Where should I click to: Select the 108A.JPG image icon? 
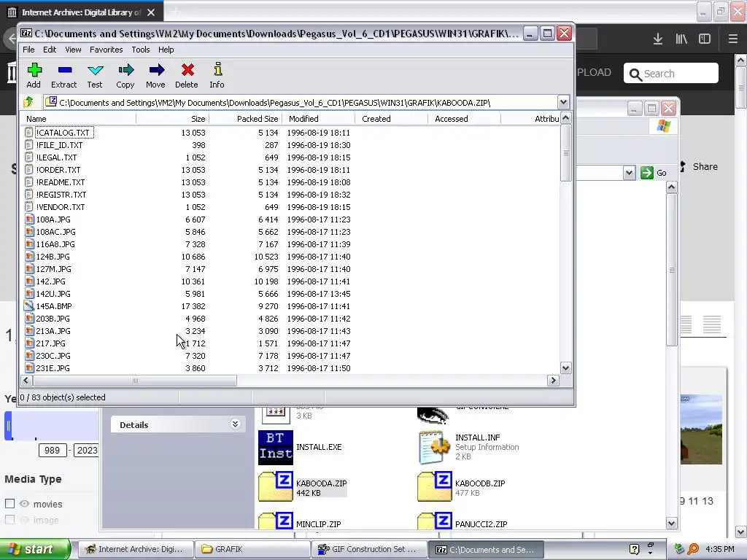click(x=29, y=219)
